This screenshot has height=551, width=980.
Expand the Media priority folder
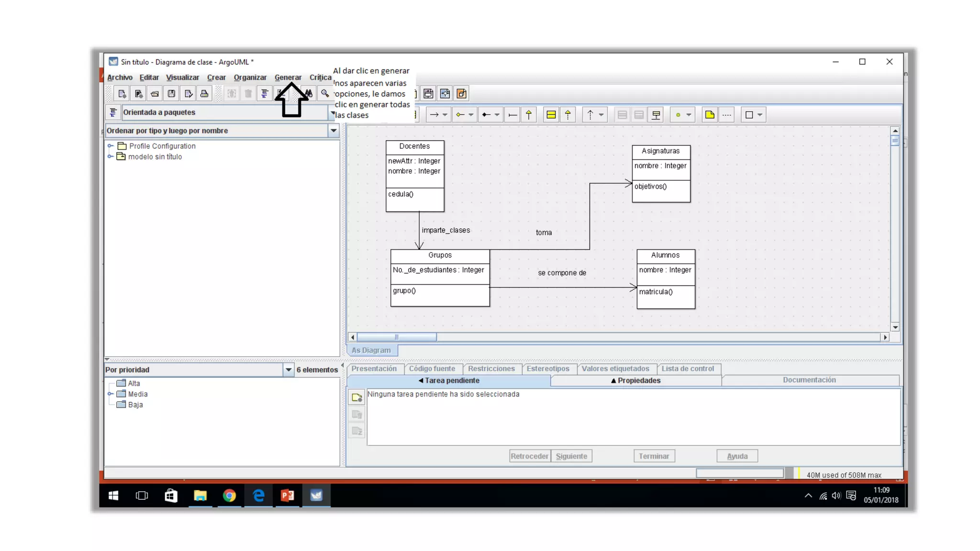(111, 394)
